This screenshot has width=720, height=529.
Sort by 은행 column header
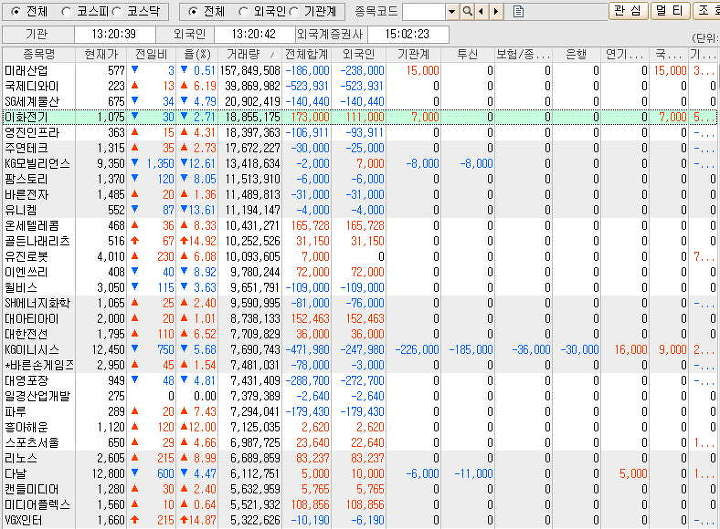point(576,54)
